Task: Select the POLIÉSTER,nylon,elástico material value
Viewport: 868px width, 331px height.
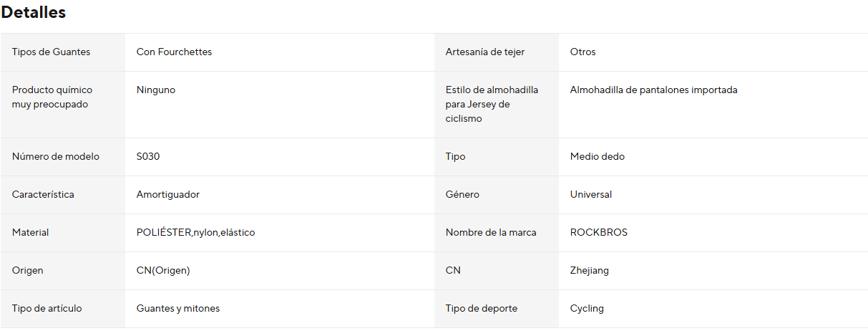Action: (195, 233)
